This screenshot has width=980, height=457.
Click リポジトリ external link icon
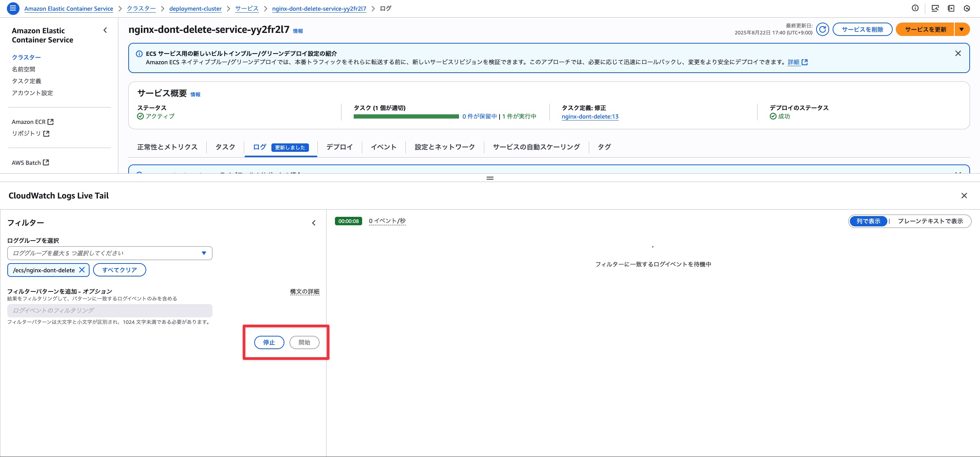[x=46, y=133]
